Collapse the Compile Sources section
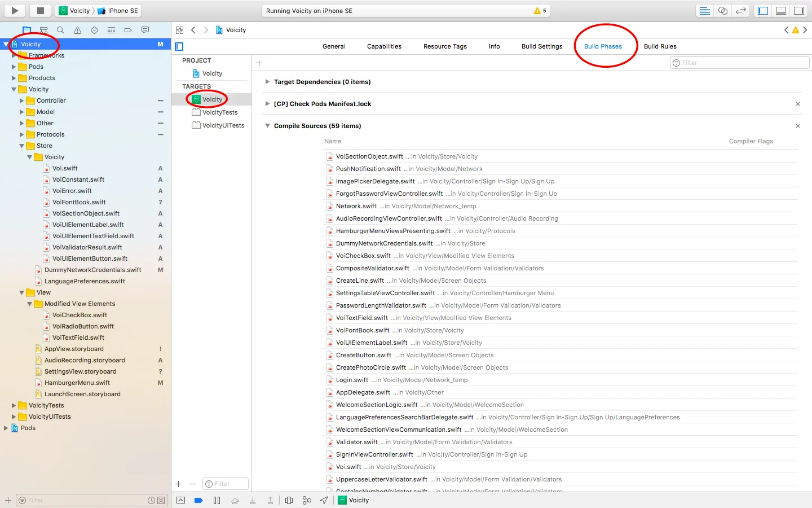This screenshot has width=812, height=508. coord(267,126)
